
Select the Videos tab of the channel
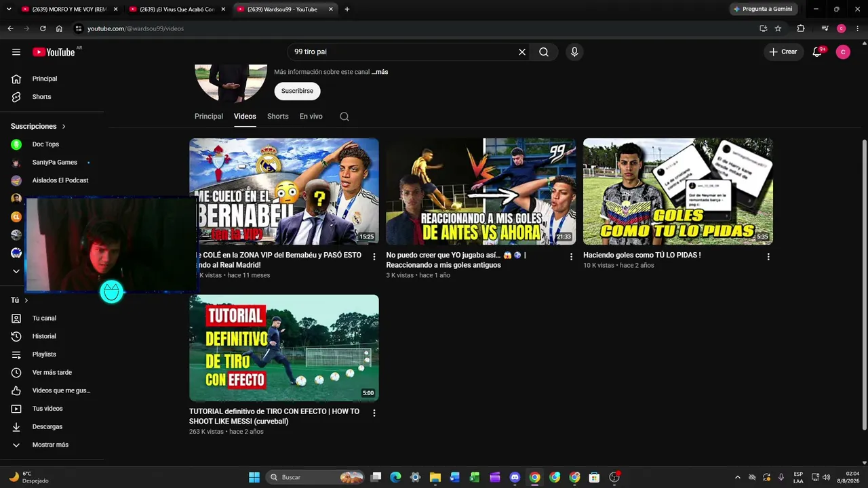coord(245,117)
